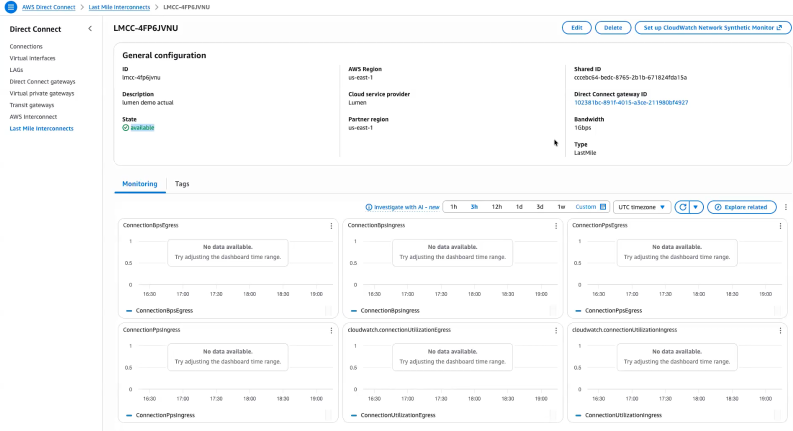
Task: Click the Delete button
Action: click(x=613, y=28)
